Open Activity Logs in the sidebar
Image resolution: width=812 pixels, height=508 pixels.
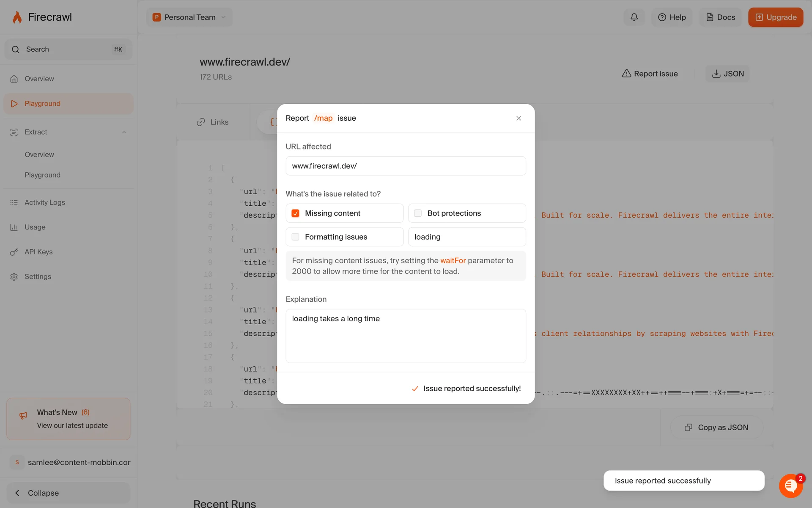44,202
